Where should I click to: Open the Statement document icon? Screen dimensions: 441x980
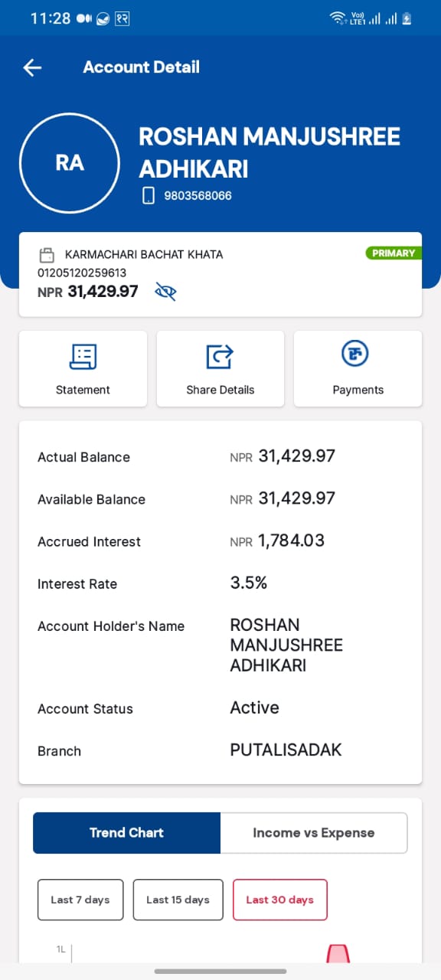83,356
